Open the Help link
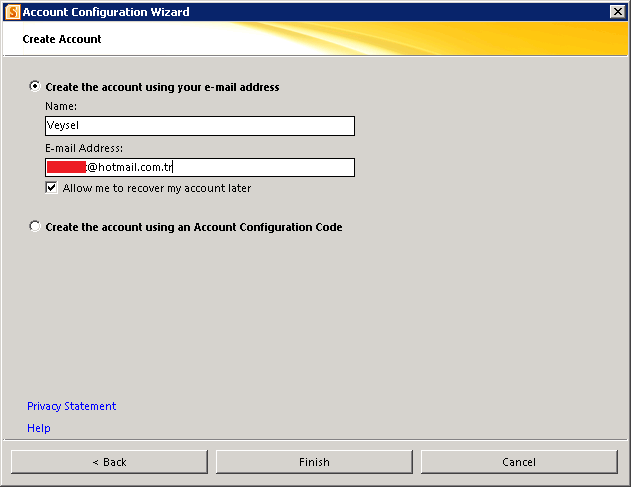Viewport: 631px width, 487px height. pos(39,428)
